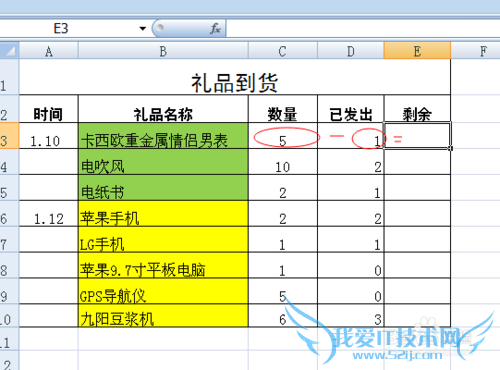Image resolution: width=500 pixels, height=370 pixels.
Task: Select row 7 header
Action: [x=9, y=240]
